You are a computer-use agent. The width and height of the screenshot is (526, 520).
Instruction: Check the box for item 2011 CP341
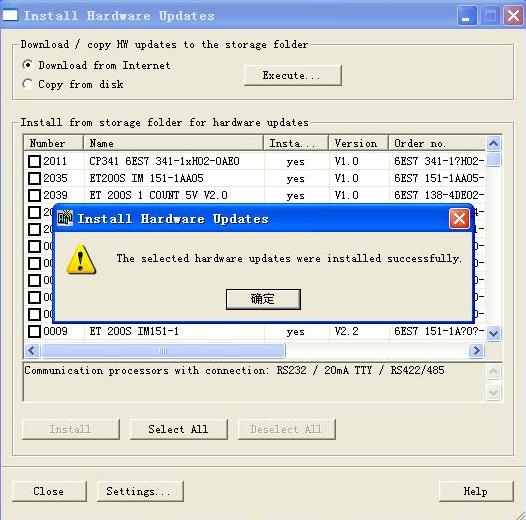pos(34,161)
